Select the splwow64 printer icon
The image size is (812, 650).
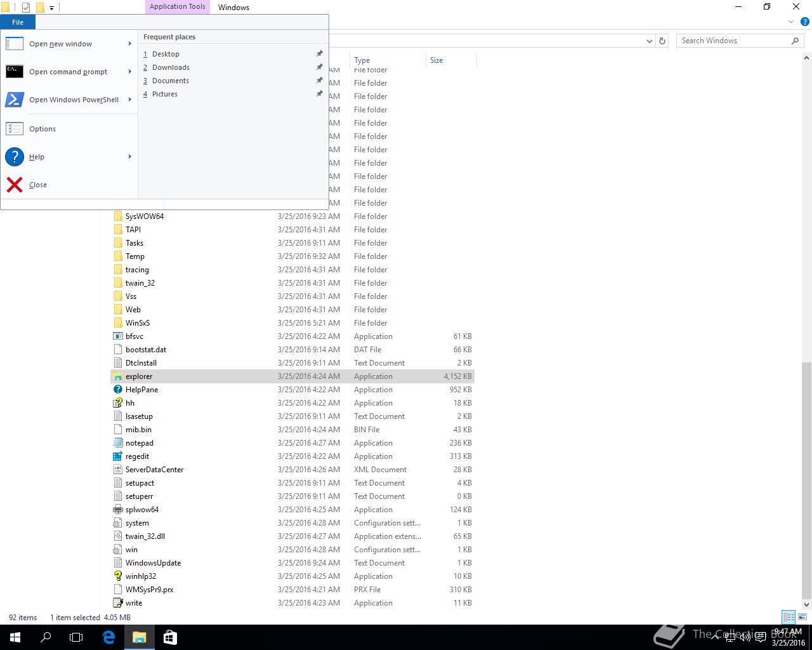pyautogui.click(x=117, y=510)
